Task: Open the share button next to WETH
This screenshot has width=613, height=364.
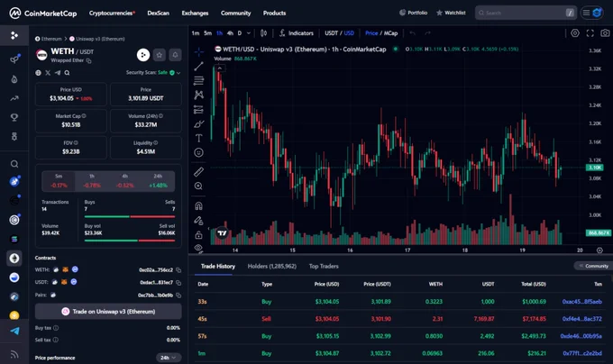Action: 143,55
